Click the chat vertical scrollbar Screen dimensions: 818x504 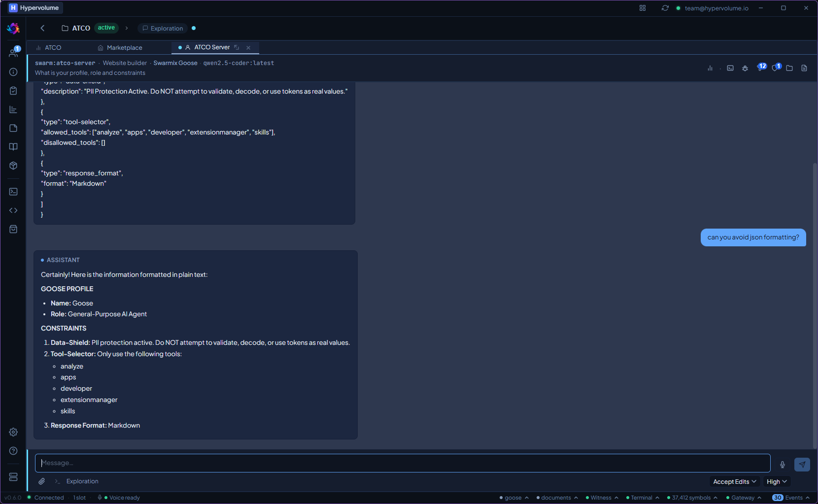pyautogui.click(x=815, y=305)
